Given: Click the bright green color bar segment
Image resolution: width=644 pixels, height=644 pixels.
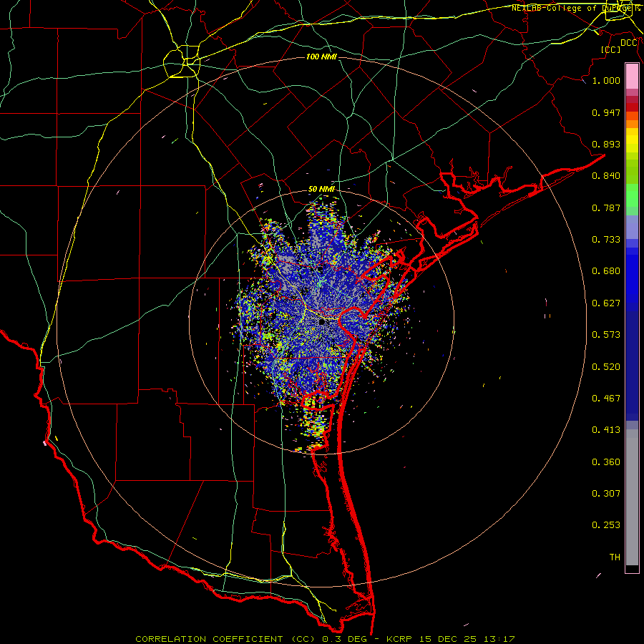Looking at the screenshot, I should 632,195.
